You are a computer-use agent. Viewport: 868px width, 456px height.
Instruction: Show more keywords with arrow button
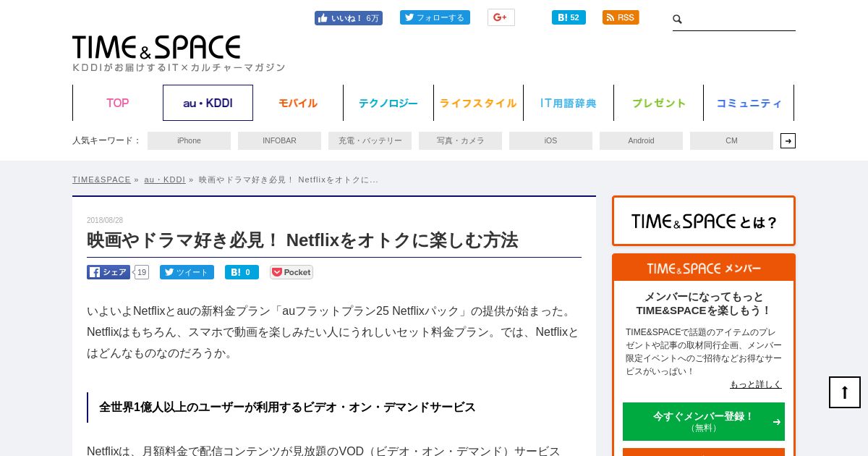(788, 140)
